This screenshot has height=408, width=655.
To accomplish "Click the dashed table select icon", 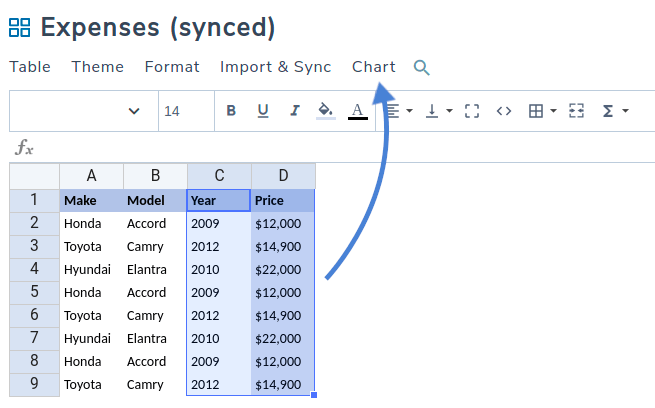I will [x=576, y=111].
